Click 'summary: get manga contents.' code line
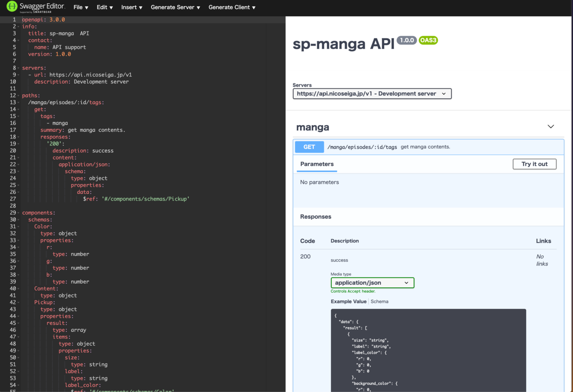Viewport: 573px width, 392px height. [x=83, y=130]
